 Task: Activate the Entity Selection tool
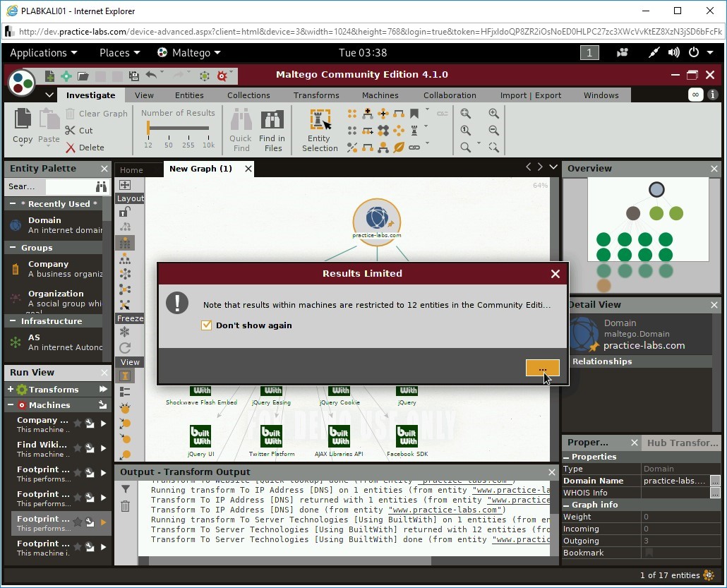[x=319, y=129]
